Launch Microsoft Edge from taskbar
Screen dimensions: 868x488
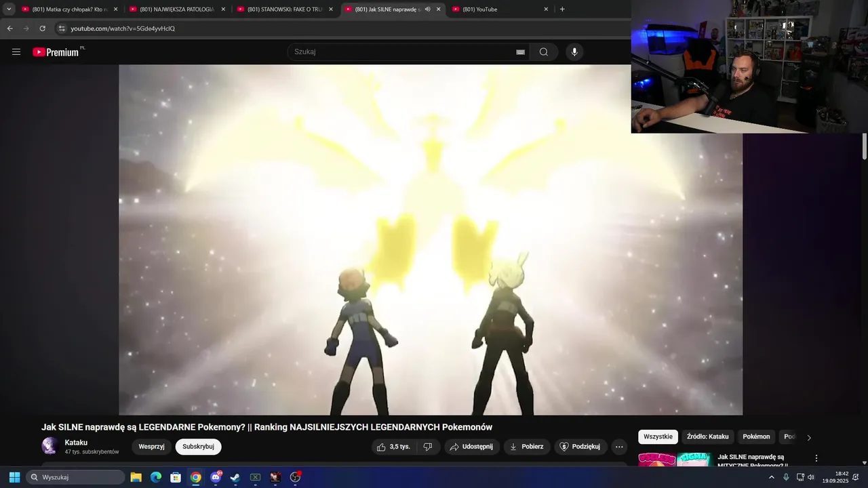click(x=155, y=477)
